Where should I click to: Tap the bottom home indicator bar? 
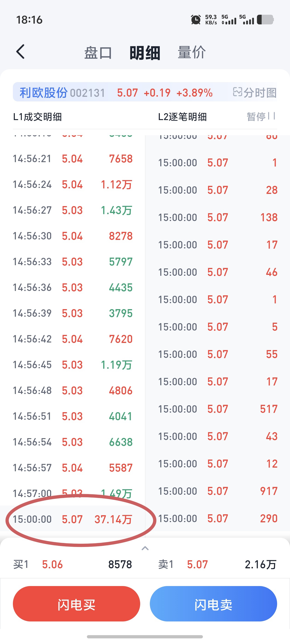[x=145, y=636]
